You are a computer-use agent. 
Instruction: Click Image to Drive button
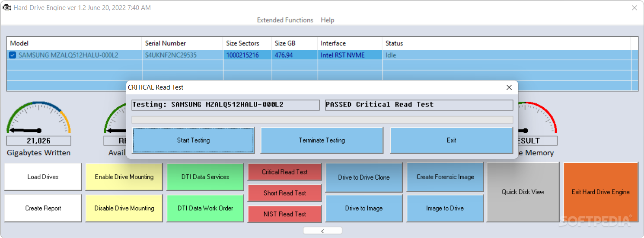click(445, 208)
